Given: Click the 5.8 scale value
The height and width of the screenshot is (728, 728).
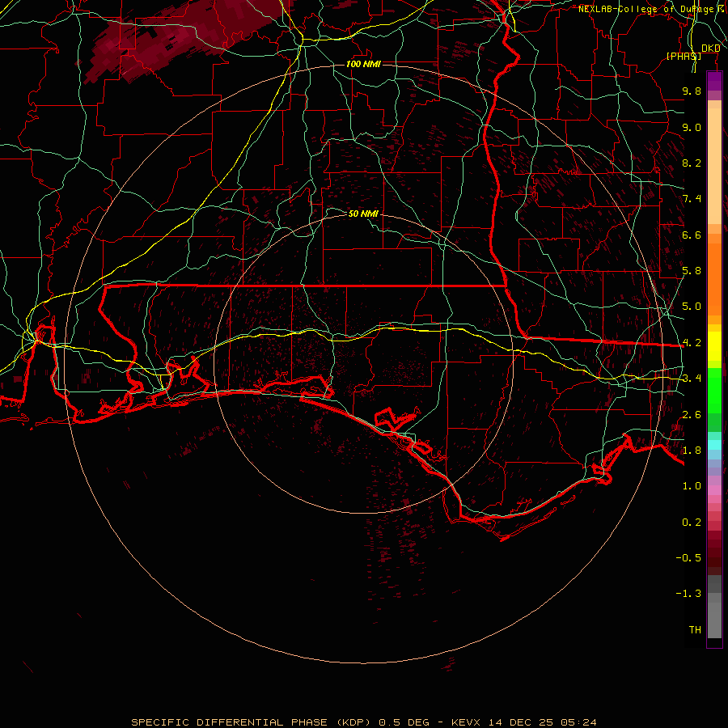Looking at the screenshot, I should (692, 271).
